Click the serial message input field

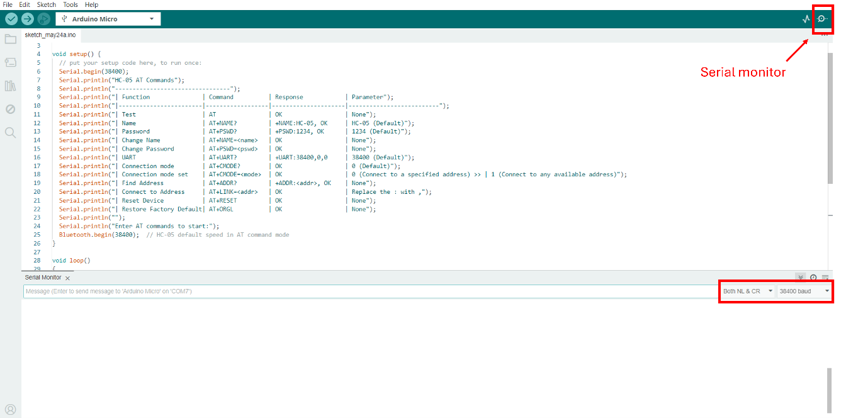(x=370, y=291)
